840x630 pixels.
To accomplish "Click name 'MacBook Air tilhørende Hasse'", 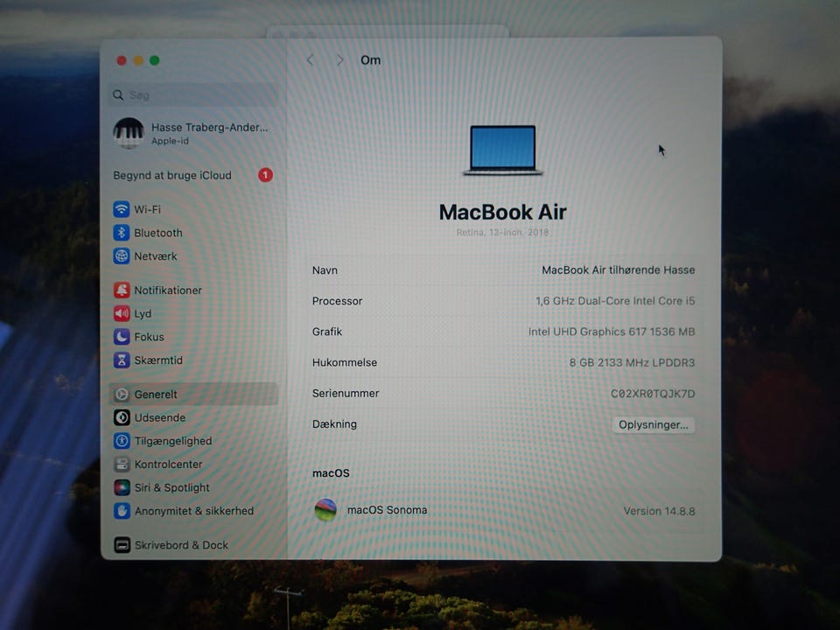I will (619, 270).
